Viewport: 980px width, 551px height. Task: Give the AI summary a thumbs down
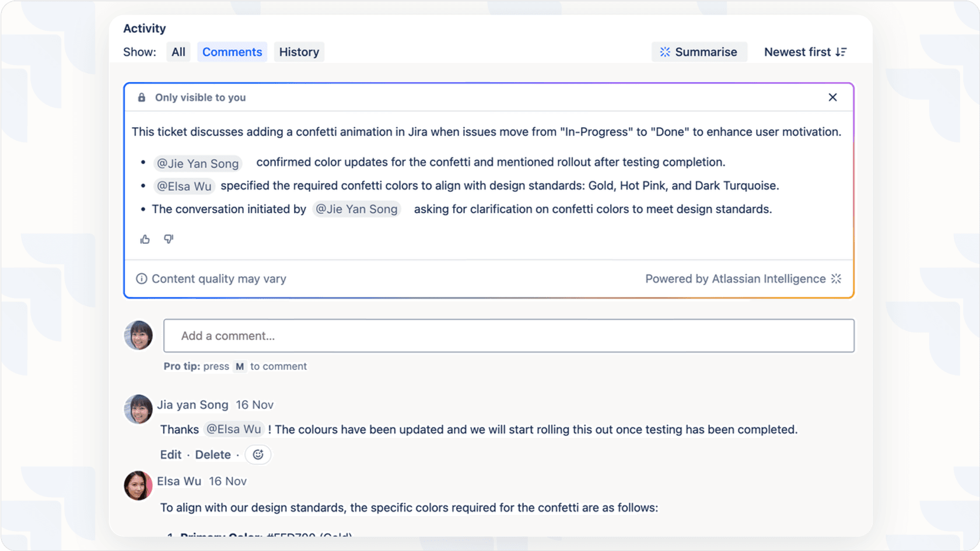[x=168, y=239]
